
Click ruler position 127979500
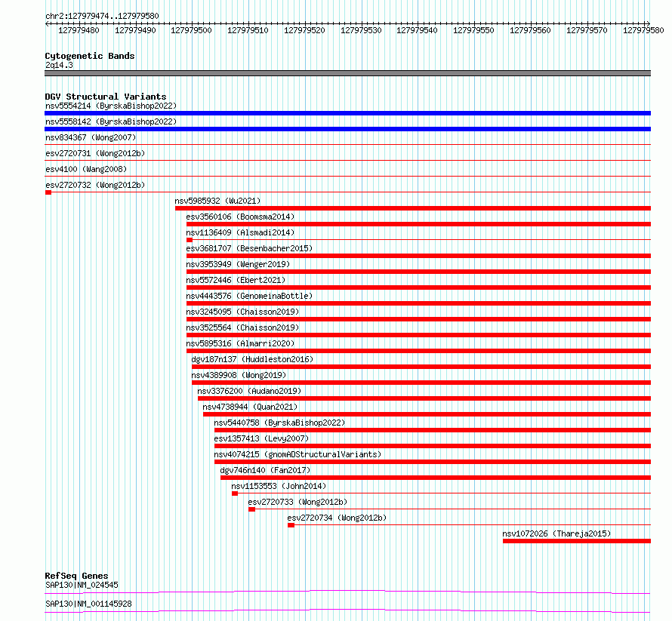191,30
